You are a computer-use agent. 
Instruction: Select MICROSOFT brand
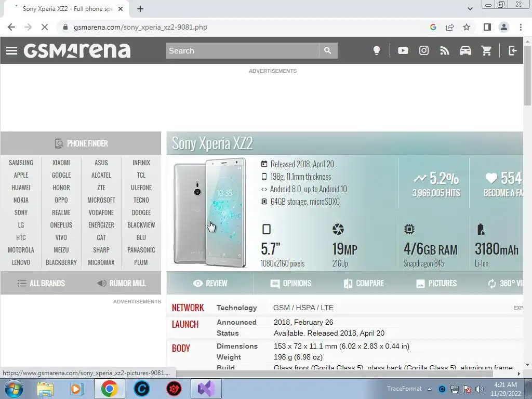(x=101, y=200)
